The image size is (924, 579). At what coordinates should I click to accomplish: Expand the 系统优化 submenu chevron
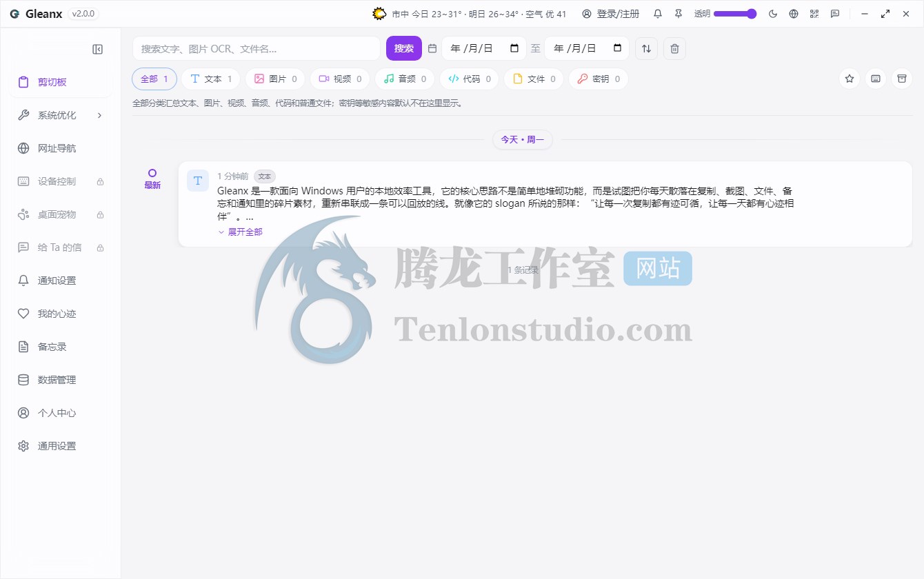pyautogui.click(x=99, y=115)
